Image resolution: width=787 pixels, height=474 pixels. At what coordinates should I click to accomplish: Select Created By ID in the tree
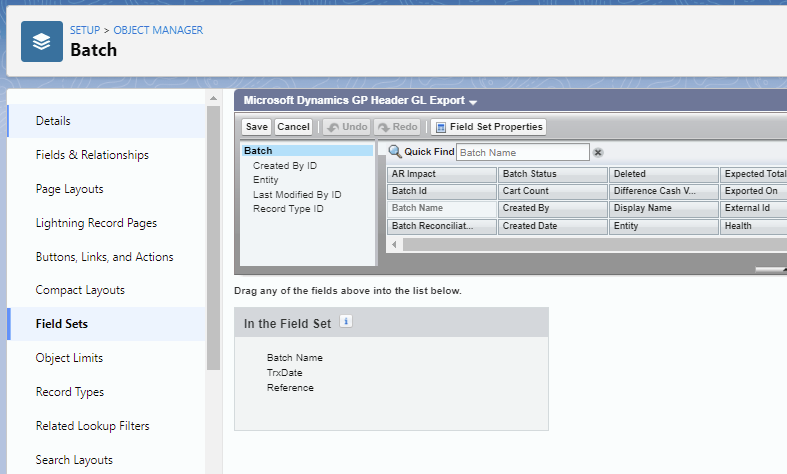(285, 166)
